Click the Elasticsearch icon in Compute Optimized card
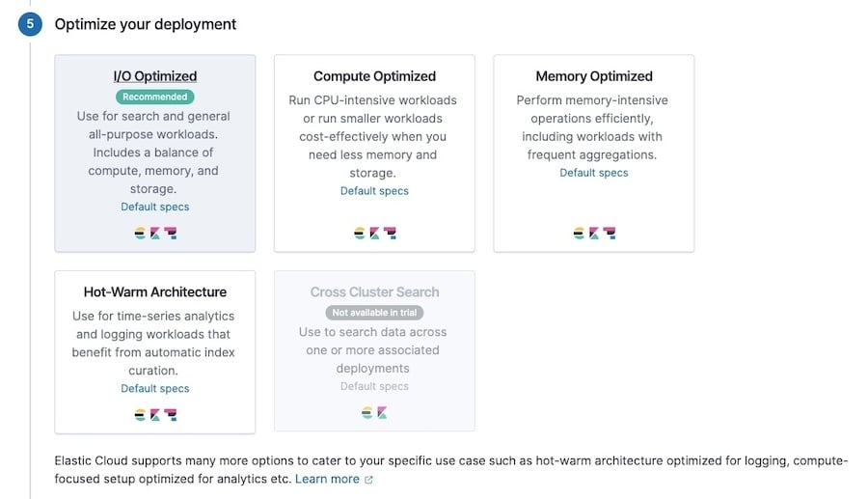Viewport: 868px width, 499px height. tap(360, 233)
